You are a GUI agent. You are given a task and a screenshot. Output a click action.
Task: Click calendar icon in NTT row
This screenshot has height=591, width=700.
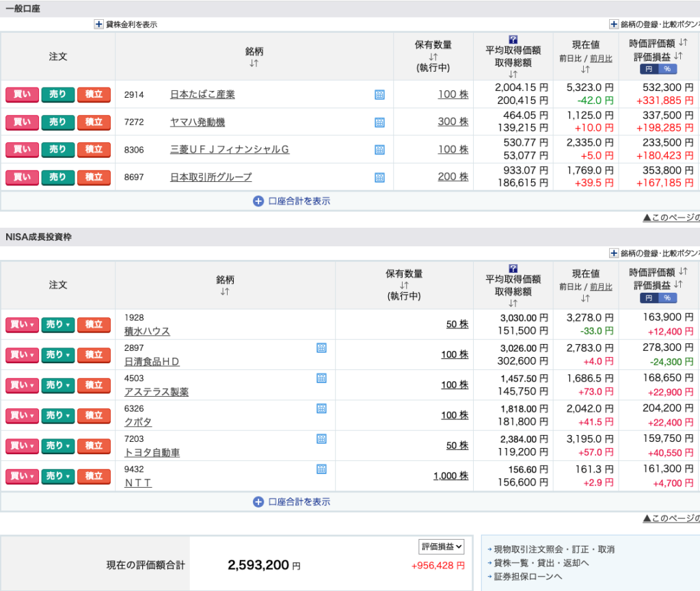click(x=321, y=469)
